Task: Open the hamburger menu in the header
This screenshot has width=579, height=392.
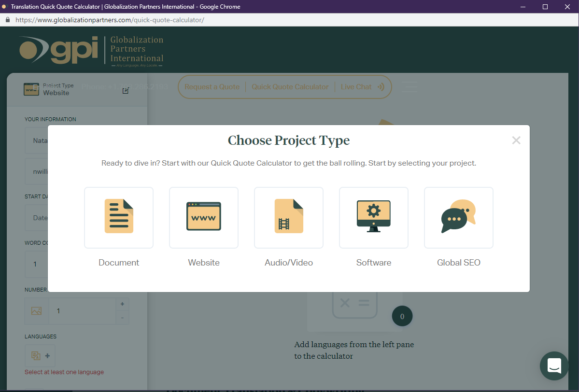Action: click(409, 87)
